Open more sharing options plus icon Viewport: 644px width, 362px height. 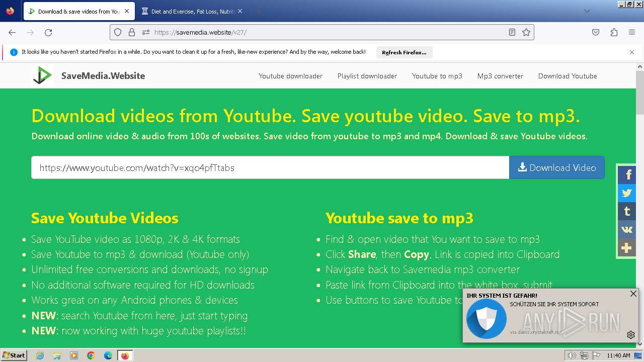pos(627,248)
